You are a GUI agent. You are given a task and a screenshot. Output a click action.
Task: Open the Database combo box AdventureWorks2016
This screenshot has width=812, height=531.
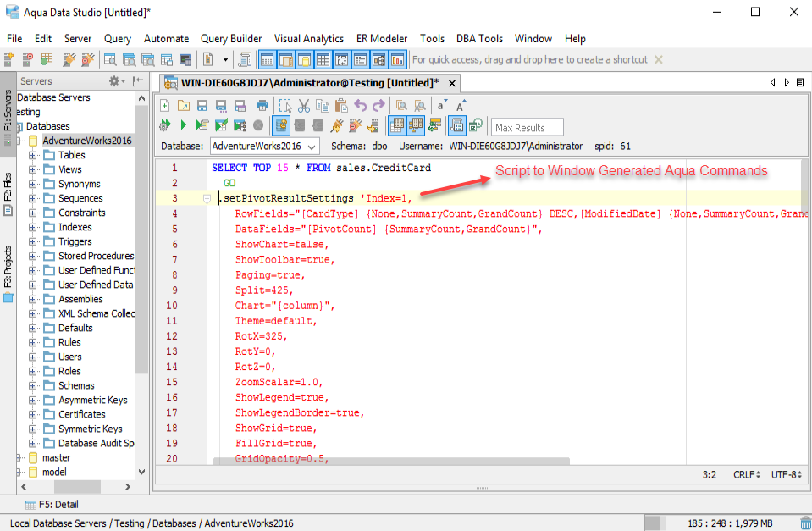click(x=265, y=147)
